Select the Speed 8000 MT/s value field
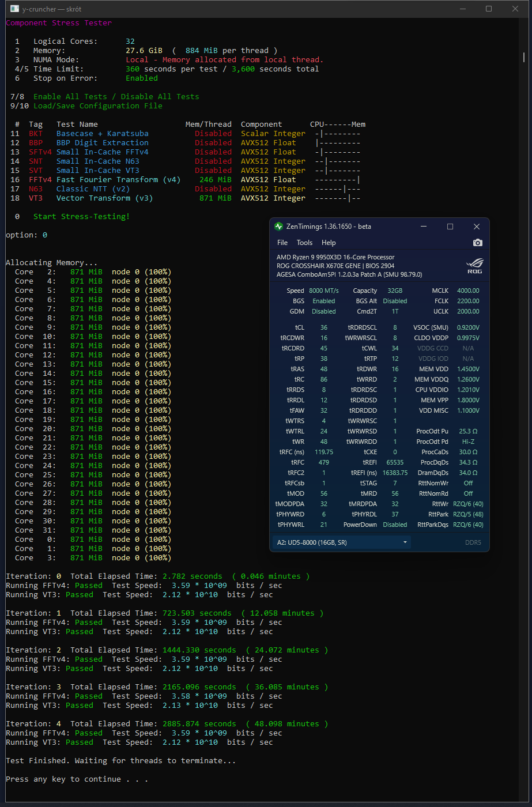This screenshot has width=532, height=807. coord(323,291)
